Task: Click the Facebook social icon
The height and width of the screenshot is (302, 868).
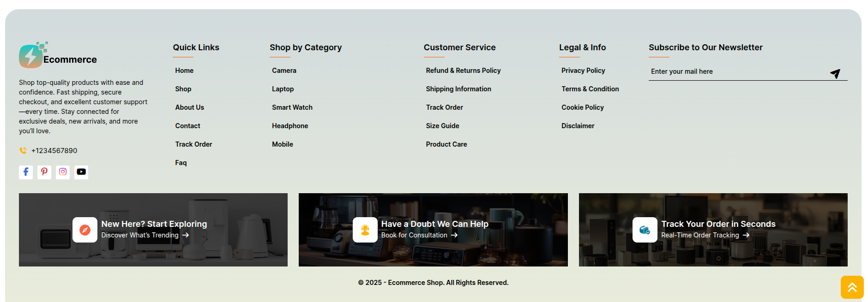Action: coord(26,172)
